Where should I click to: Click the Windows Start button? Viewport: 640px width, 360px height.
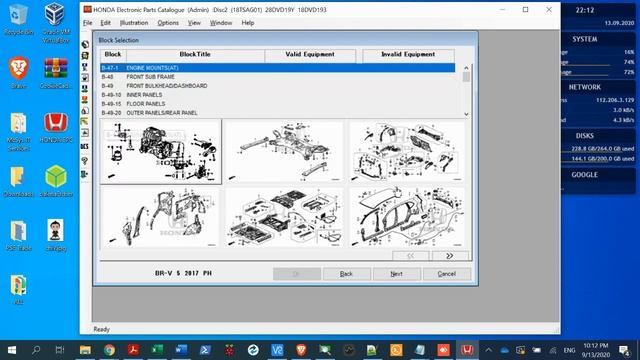pyautogui.click(x=12, y=350)
